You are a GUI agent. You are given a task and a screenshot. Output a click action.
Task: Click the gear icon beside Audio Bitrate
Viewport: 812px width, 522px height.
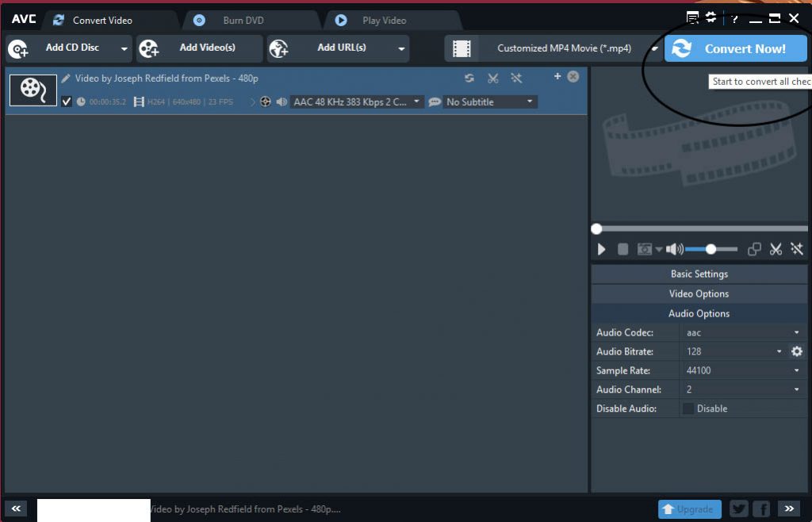(x=796, y=351)
